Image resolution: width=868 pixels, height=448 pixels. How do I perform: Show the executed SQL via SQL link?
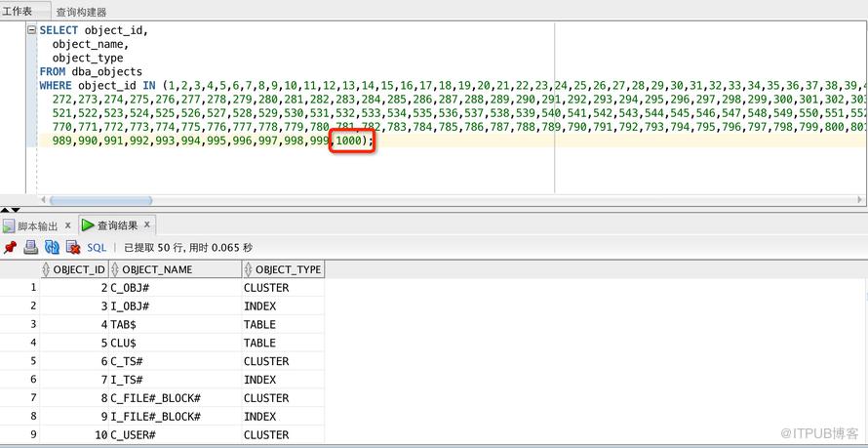pyautogui.click(x=97, y=248)
